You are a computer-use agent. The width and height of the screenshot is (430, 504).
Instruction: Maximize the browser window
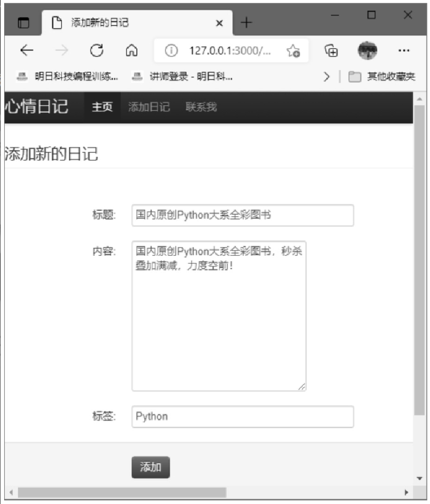click(x=372, y=15)
